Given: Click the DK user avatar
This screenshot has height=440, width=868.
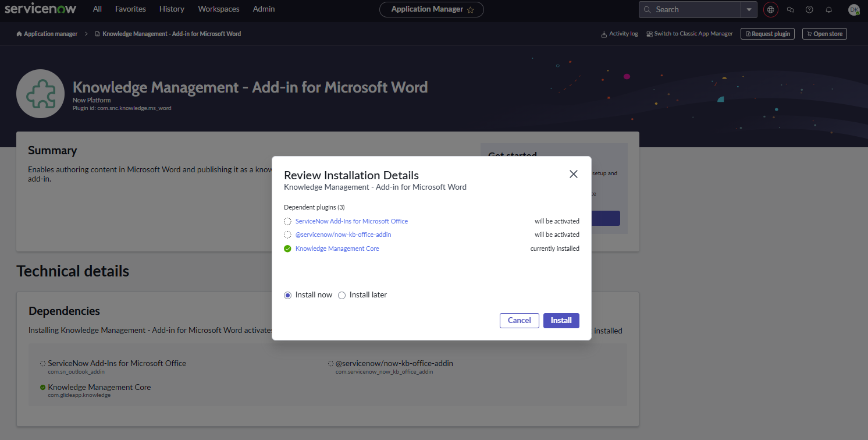Looking at the screenshot, I should [x=853, y=9].
